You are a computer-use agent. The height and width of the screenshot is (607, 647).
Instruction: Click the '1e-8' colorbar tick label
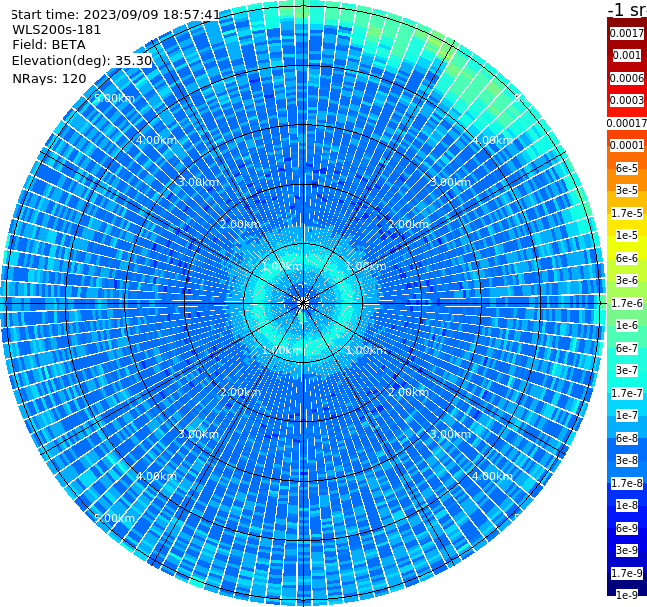(627, 505)
